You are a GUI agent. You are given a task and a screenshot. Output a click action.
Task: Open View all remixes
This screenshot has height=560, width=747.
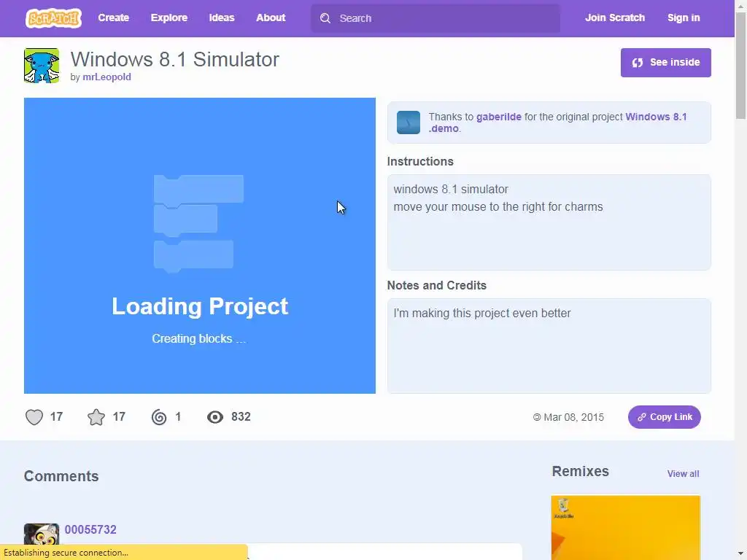[683, 474]
